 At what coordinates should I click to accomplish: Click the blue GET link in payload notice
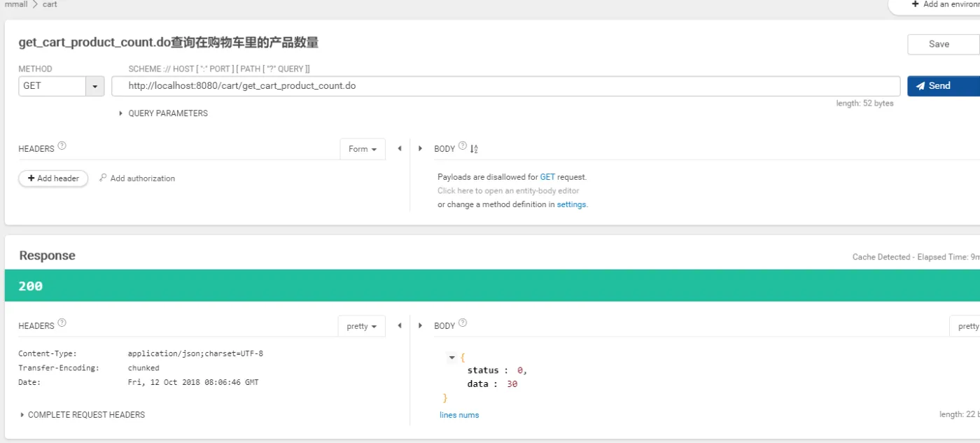tap(547, 177)
